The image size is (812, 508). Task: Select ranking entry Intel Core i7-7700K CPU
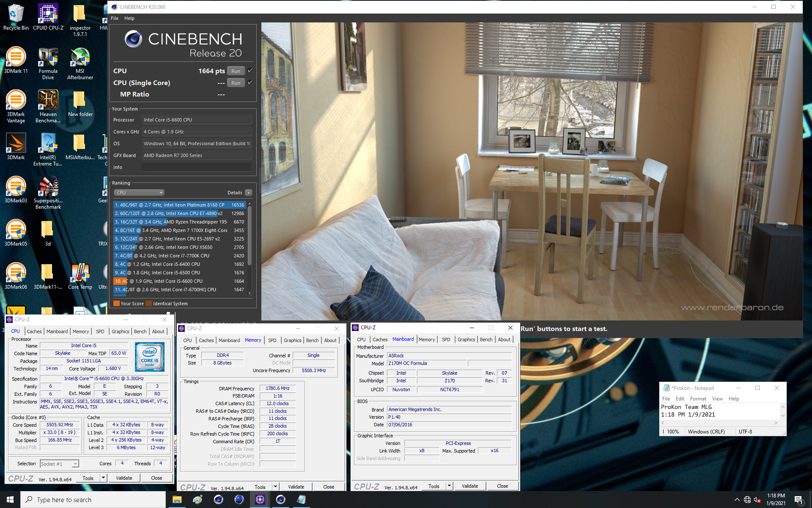click(179, 256)
